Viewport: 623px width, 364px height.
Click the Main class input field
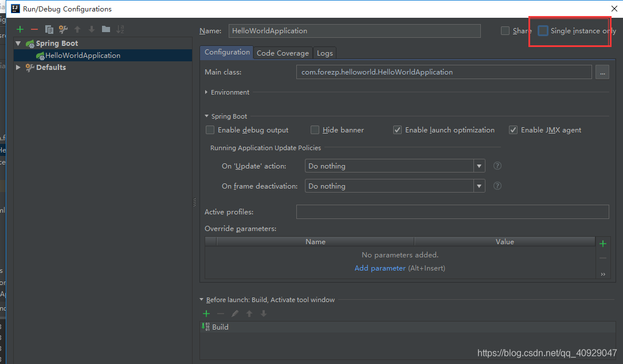coord(444,72)
